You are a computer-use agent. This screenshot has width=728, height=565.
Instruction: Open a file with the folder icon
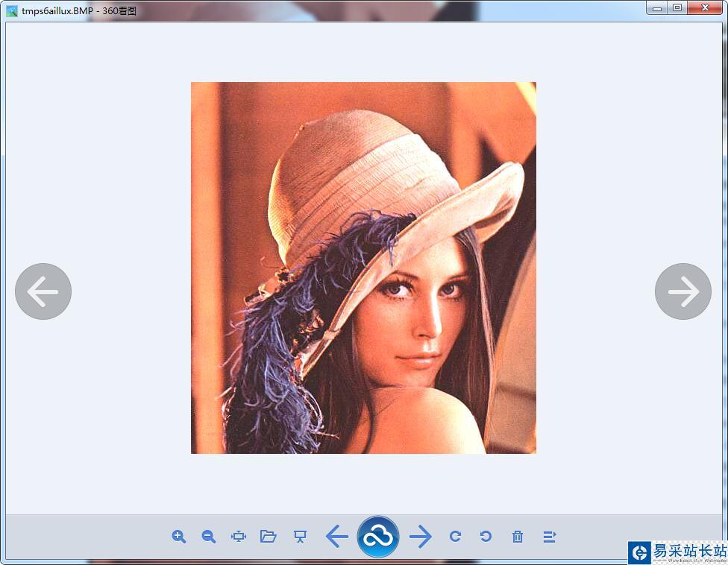(x=269, y=537)
